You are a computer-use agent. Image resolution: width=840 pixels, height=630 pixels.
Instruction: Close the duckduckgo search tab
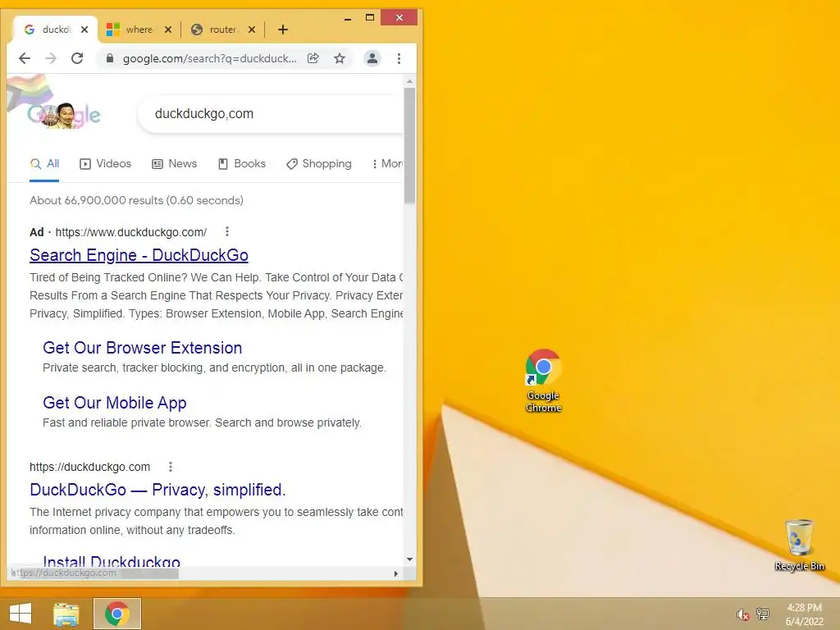click(x=84, y=30)
